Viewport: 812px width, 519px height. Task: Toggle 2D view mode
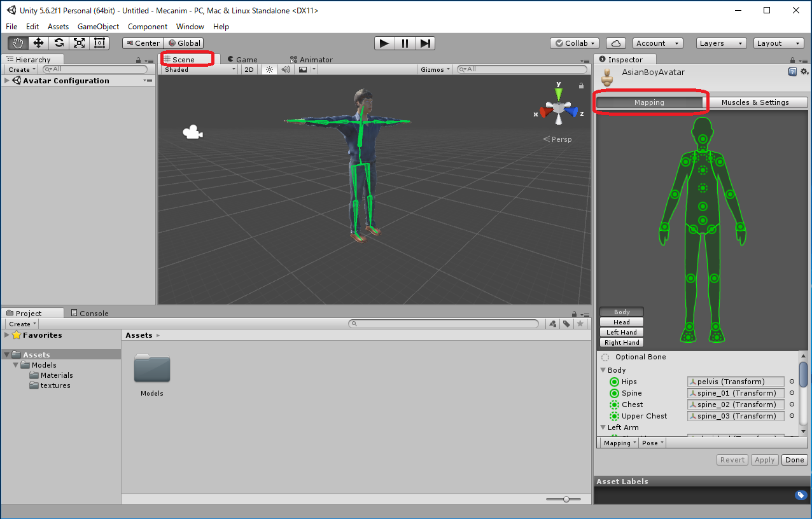click(249, 69)
